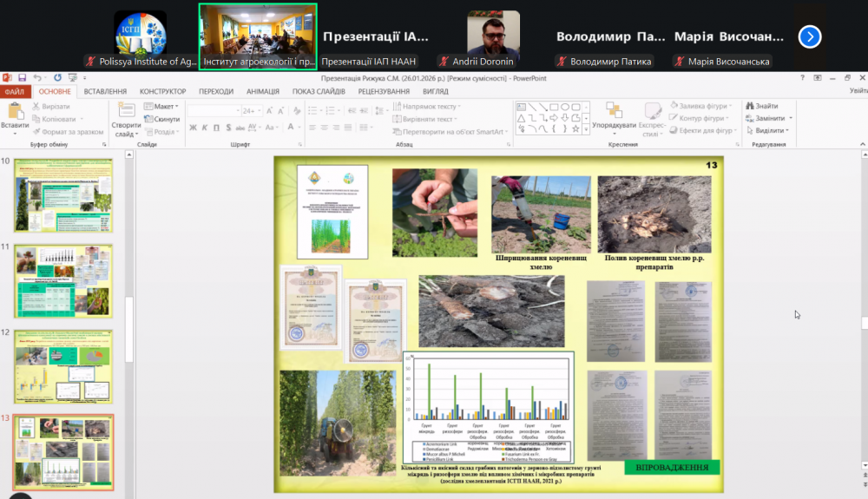Open the Layout (Макет) dropdown
The image size is (868, 499).
pyautogui.click(x=164, y=106)
